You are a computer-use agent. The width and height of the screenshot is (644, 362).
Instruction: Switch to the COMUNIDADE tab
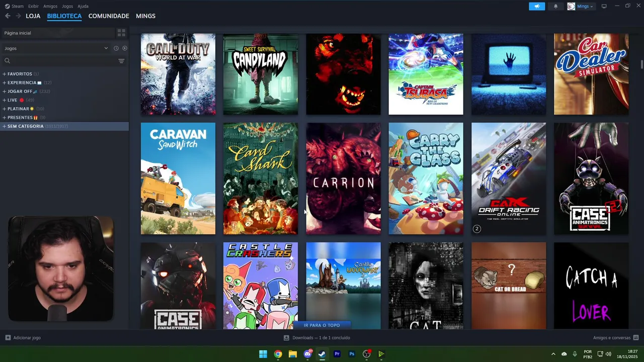pyautogui.click(x=109, y=16)
